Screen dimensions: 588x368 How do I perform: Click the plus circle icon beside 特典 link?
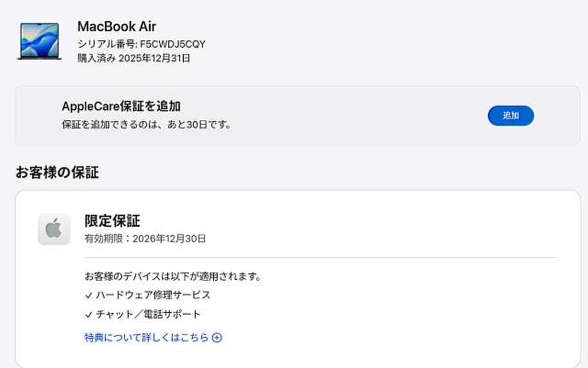coord(217,338)
